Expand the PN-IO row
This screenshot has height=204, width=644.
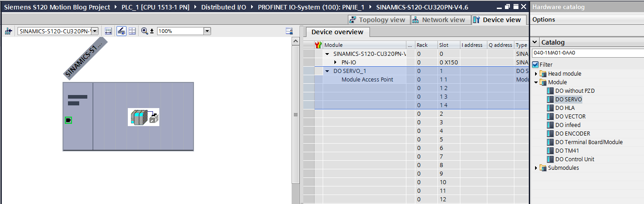point(335,62)
